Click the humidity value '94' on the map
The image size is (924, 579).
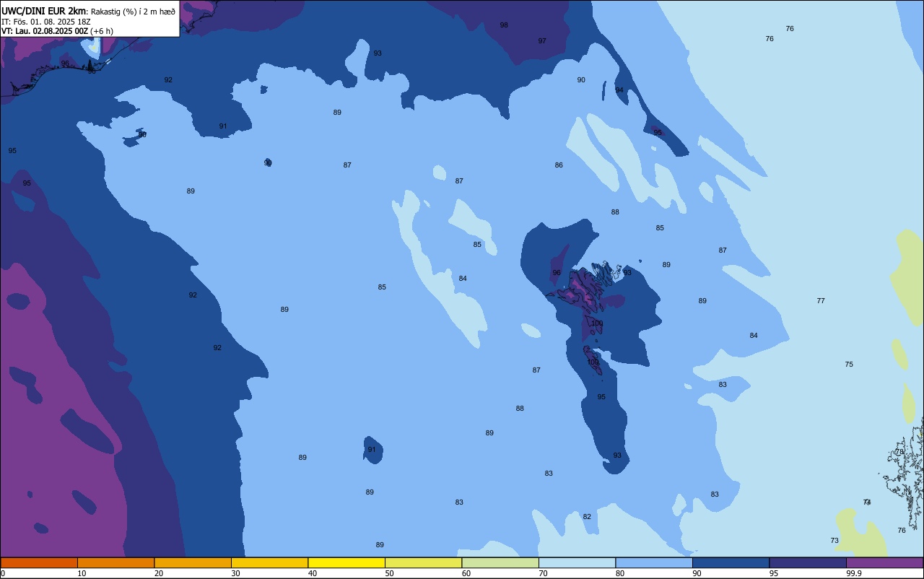[x=619, y=90]
